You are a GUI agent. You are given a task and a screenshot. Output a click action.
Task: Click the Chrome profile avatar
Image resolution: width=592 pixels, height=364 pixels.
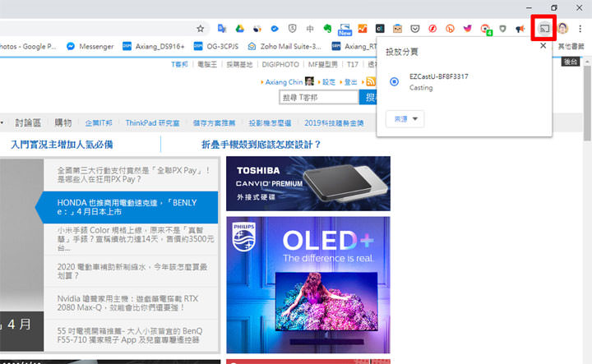click(563, 28)
